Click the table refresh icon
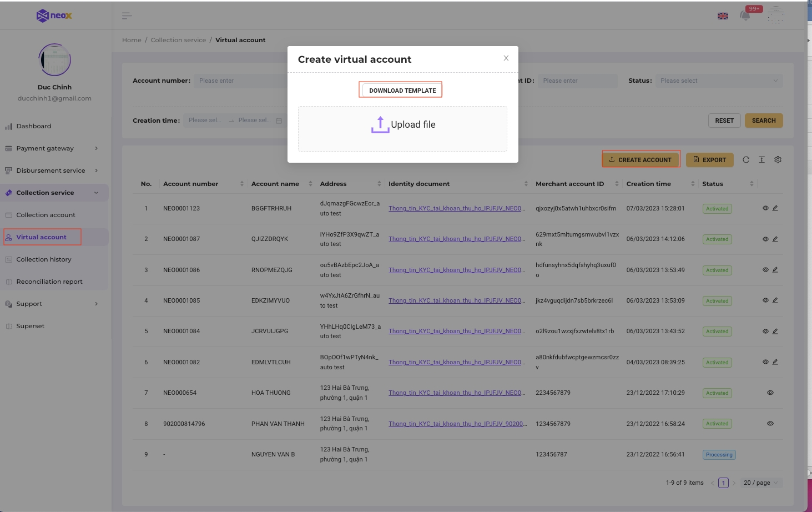812x512 pixels. pyautogui.click(x=746, y=160)
